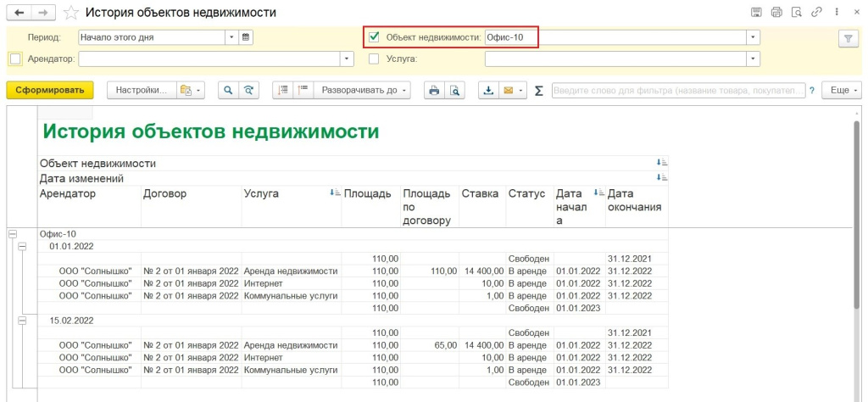Viewport: 868px width, 402px height.
Task: Enable the Арендатор filter checkbox
Action: 14,59
